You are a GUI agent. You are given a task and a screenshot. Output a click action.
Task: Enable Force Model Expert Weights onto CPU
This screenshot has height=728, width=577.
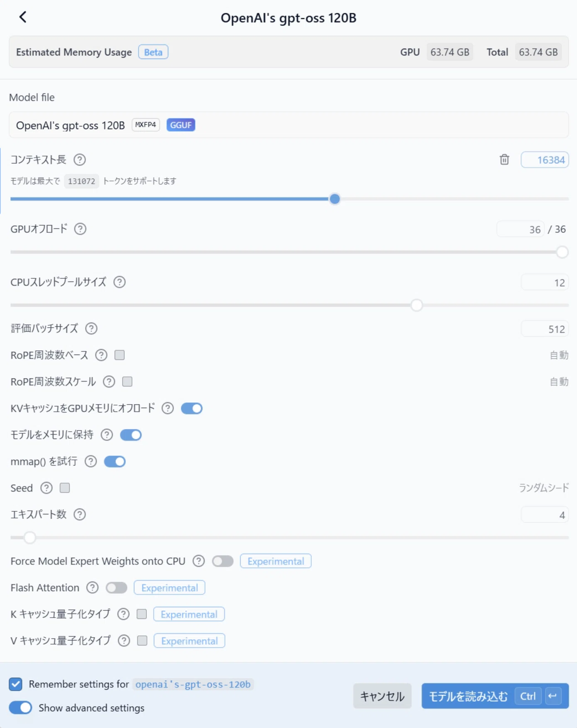223,561
